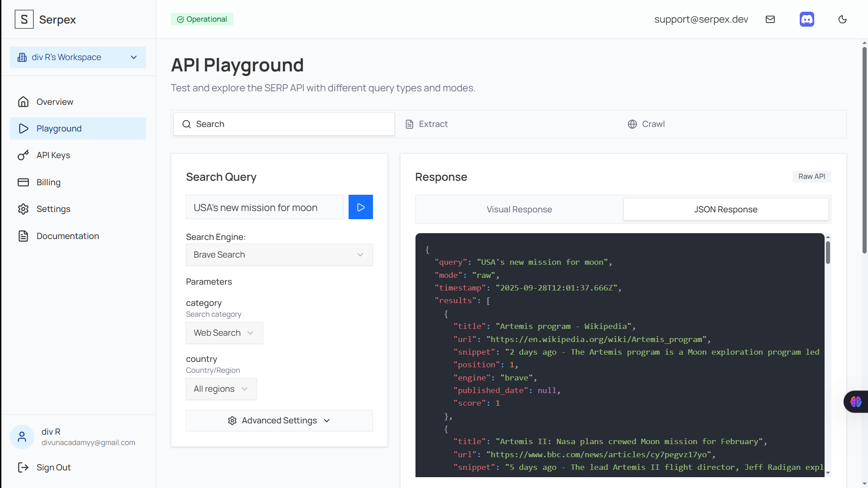
Task: Toggle dark mode with the moon icon
Action: [x=843, y=19]
